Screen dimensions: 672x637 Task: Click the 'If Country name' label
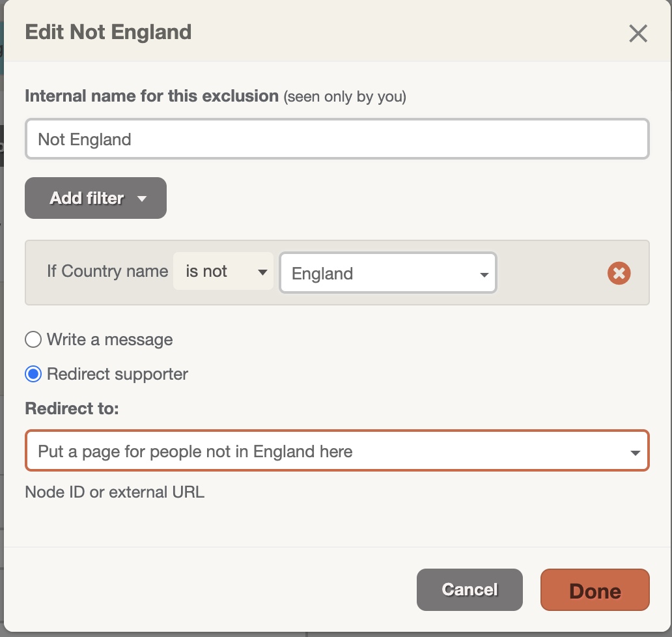107,272
